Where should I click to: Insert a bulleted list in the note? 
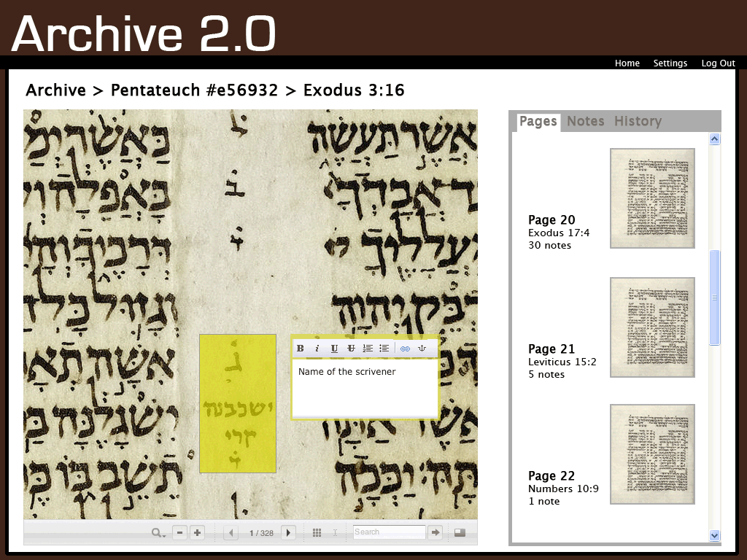tap(384, 349)
